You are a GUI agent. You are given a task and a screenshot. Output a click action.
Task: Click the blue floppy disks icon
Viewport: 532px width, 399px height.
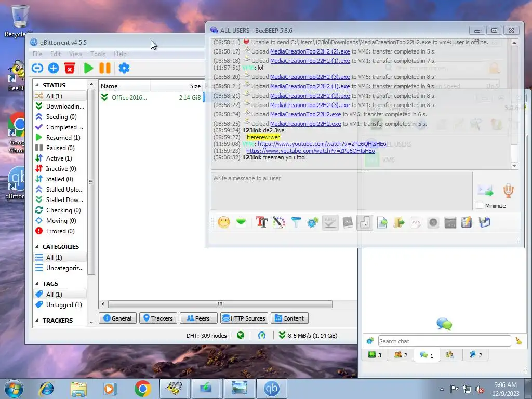click(485, 222)
